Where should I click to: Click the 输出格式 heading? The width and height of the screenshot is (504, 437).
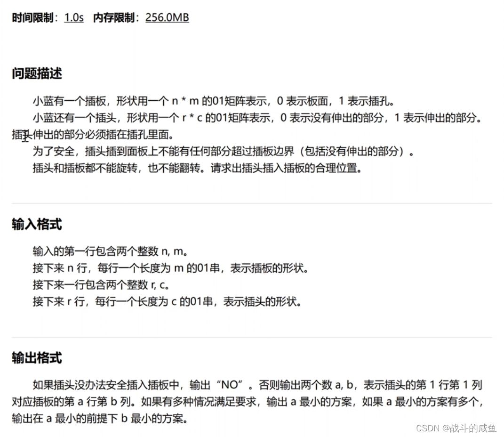click(x=37, y=357)
